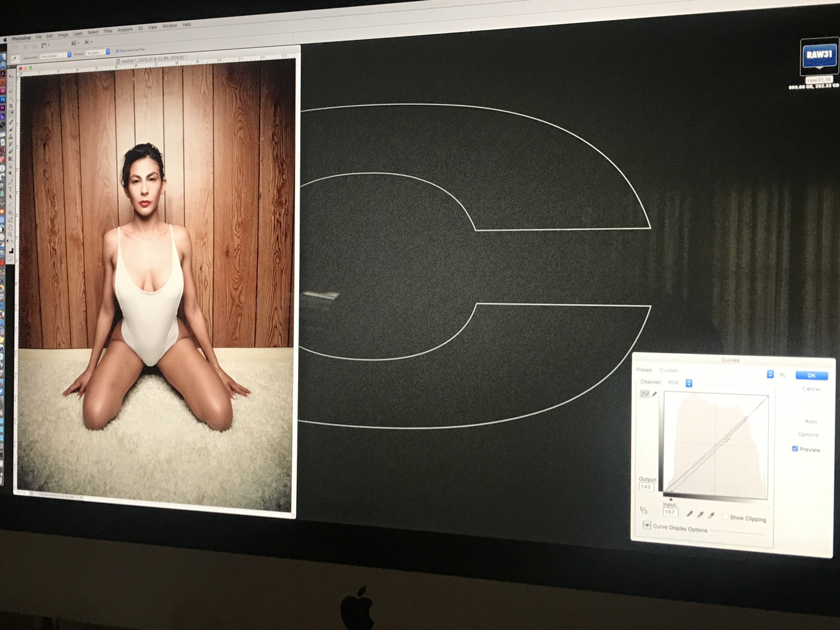This screenshot has height=630, width=840.
Task: Select the black point eyedropper
Action: pyautogui.click(x=689, y=514)
